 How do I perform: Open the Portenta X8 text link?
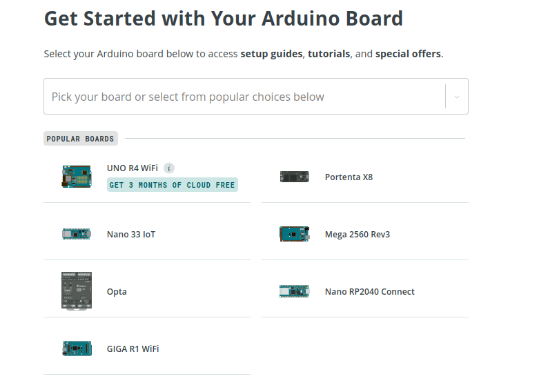(349, 177)
